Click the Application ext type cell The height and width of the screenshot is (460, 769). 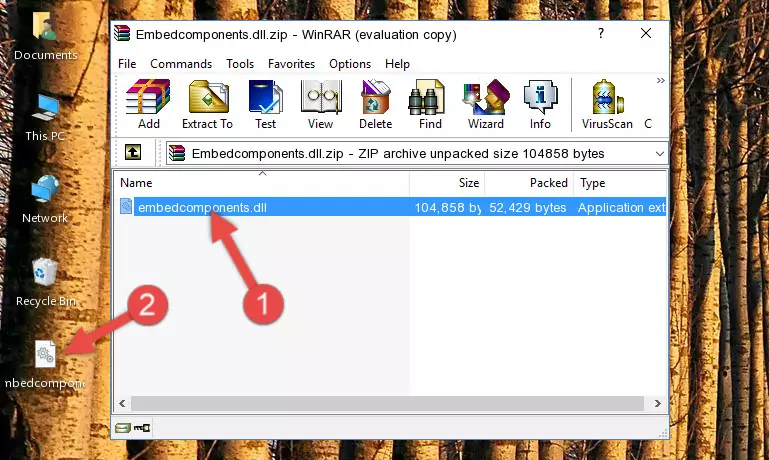click(621, 207)
